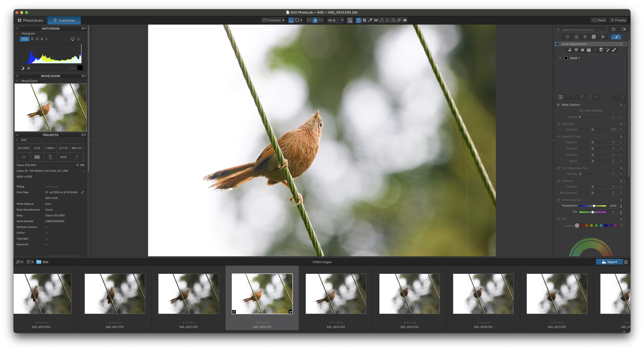Image resolution: width=644 pixels, height=351 pixels.
Task: Collapse the Histogram section chevron
Action: (x=17, y=33)
